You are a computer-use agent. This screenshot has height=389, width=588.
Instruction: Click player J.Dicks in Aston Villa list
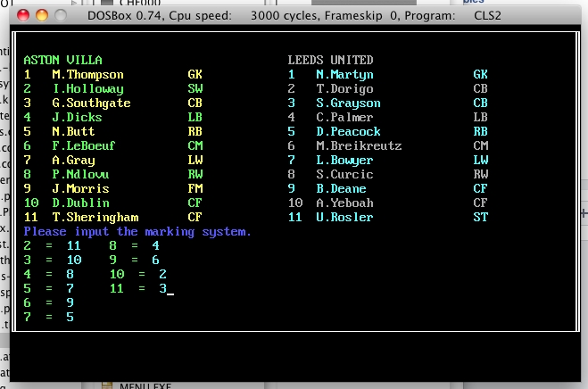pyautogui.click(x=77, y=118)
